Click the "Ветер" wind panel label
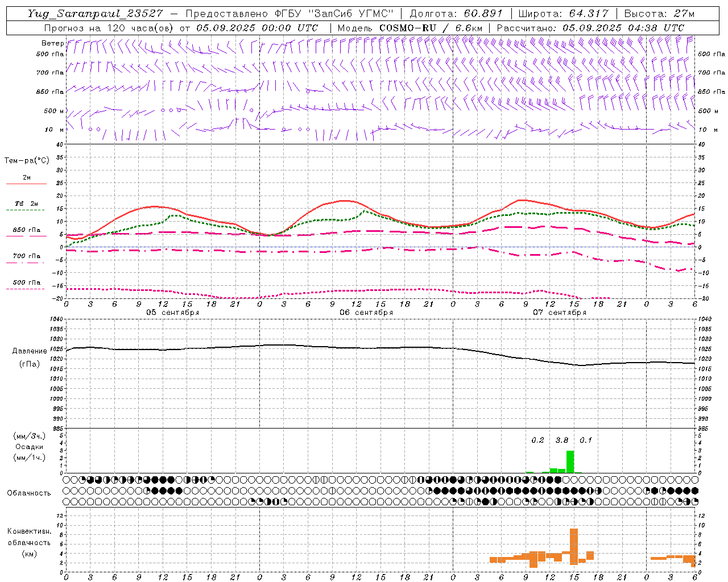Screen dimensions: 728x582 52,43
